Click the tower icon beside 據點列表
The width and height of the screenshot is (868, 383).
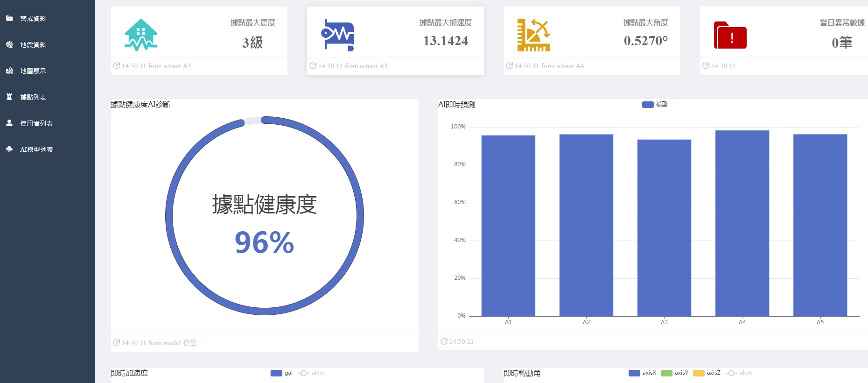(9, 97)
